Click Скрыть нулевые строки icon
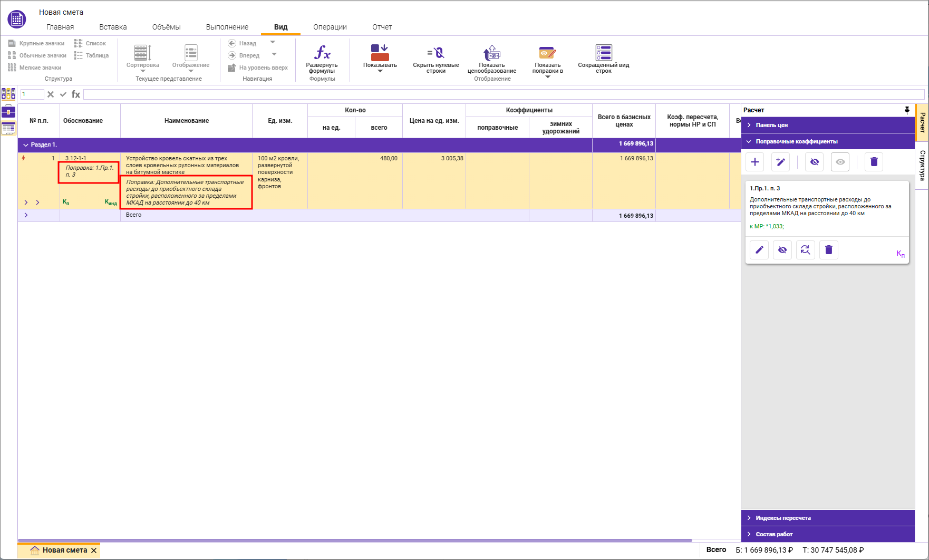The width and height of the screenshot is (929, 560). pos(436,53)
